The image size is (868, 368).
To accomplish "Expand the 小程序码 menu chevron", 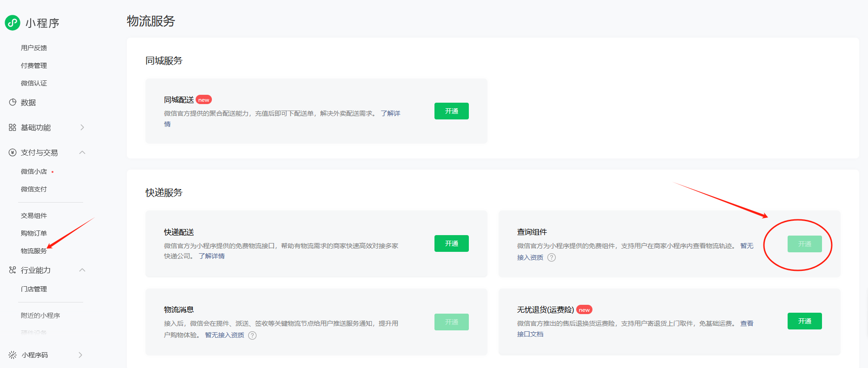I will pyautogui.click(x=80, y=355).
